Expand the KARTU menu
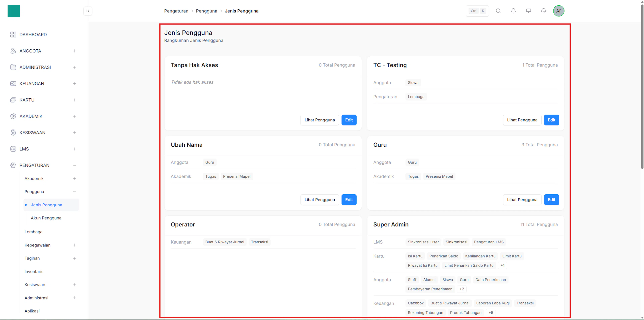 pyautogui.click(x=74, y=100)
